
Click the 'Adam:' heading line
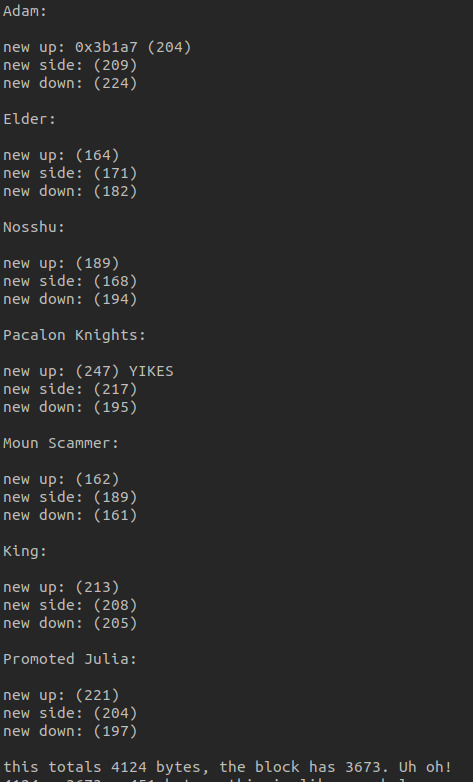click(25, 11)
